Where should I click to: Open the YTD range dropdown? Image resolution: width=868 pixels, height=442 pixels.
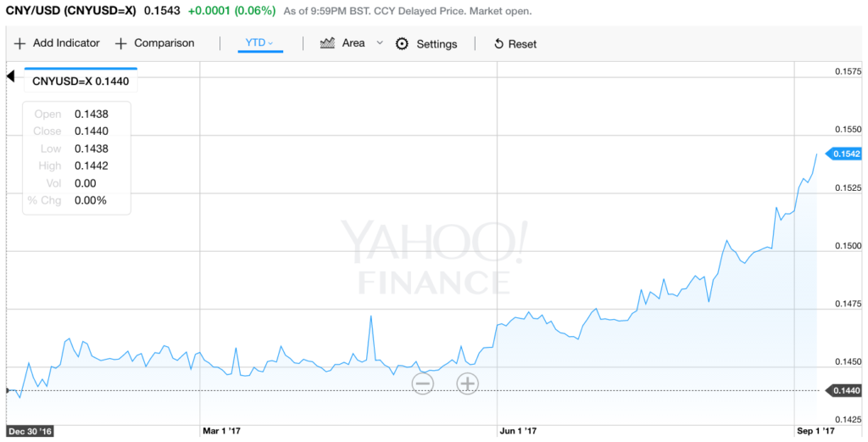[260, 43]
